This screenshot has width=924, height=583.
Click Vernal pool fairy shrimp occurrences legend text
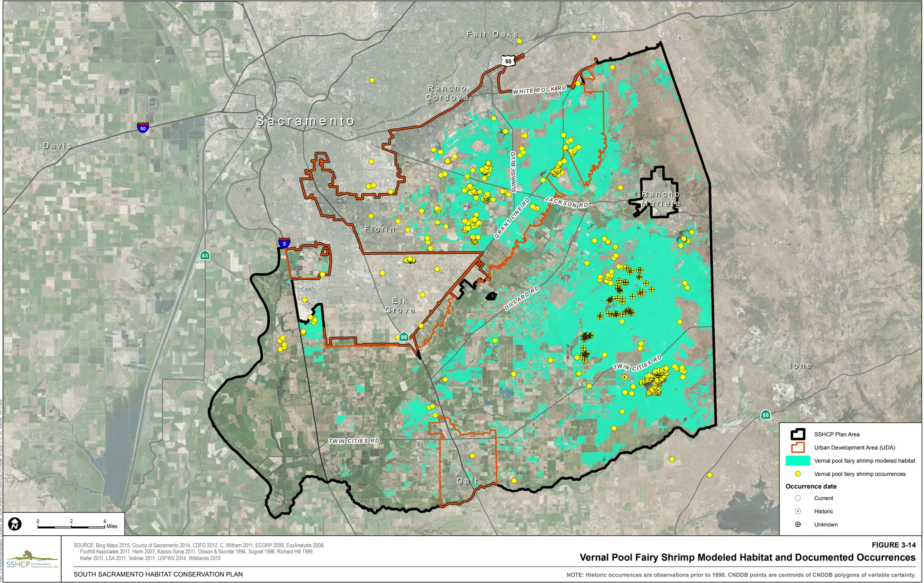[860, 474]
